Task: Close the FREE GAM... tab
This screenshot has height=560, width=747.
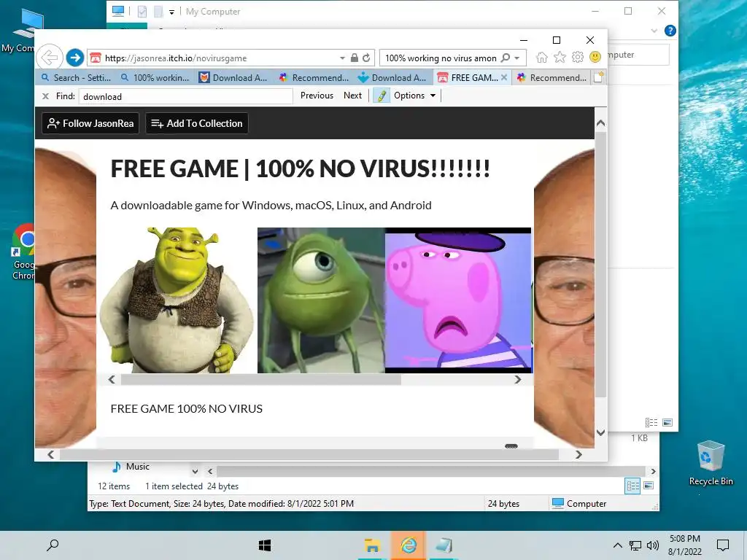Action: [x=504, y=77]
